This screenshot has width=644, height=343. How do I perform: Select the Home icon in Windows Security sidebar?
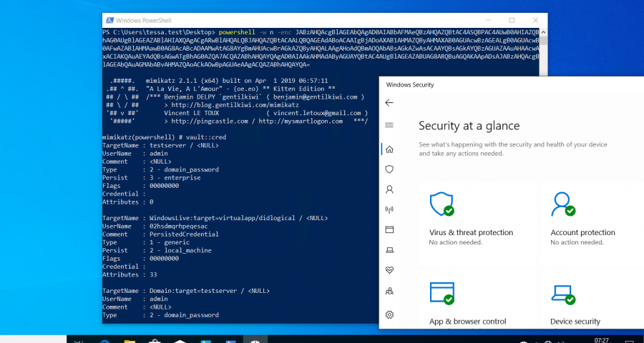click(x=389, y=149)
